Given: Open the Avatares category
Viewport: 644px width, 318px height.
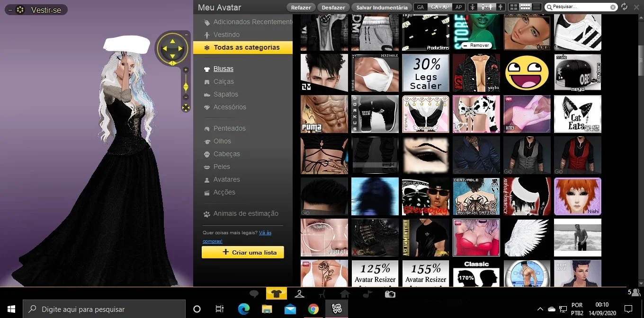Looking at the screenshot, I should 222,179.
